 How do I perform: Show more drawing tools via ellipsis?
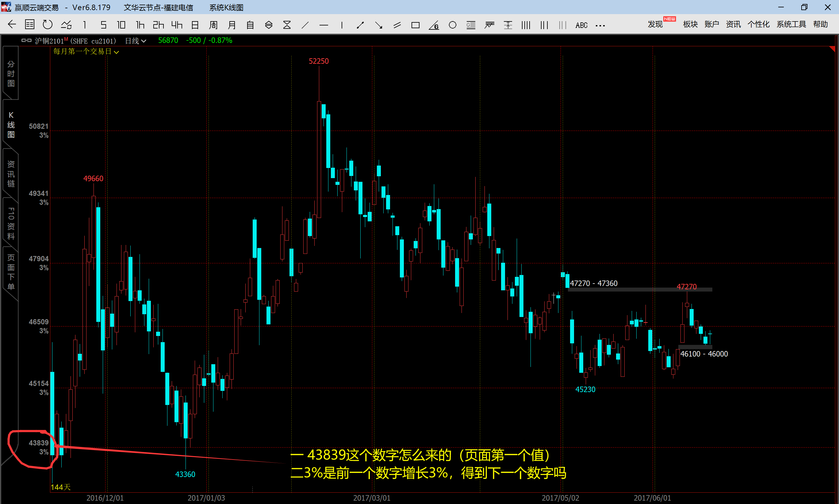pyautogui.click(x=600, y=25)
